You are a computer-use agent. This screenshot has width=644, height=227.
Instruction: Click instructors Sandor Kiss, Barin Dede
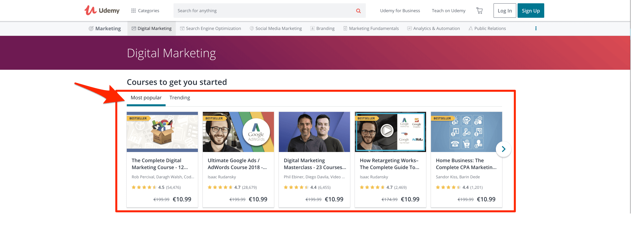[458, 177]
